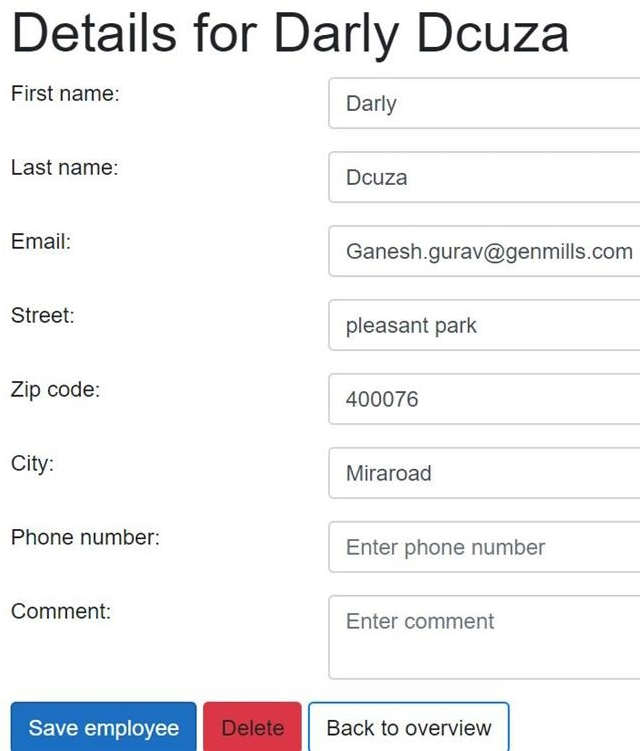
Task: Click the "Email:" label
Action: pyautogui.click(x=41, y=242)
